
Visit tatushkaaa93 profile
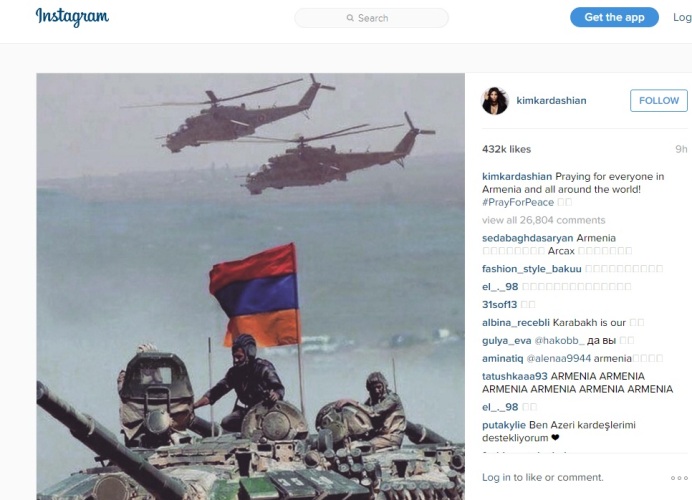[x=515, y=376]
